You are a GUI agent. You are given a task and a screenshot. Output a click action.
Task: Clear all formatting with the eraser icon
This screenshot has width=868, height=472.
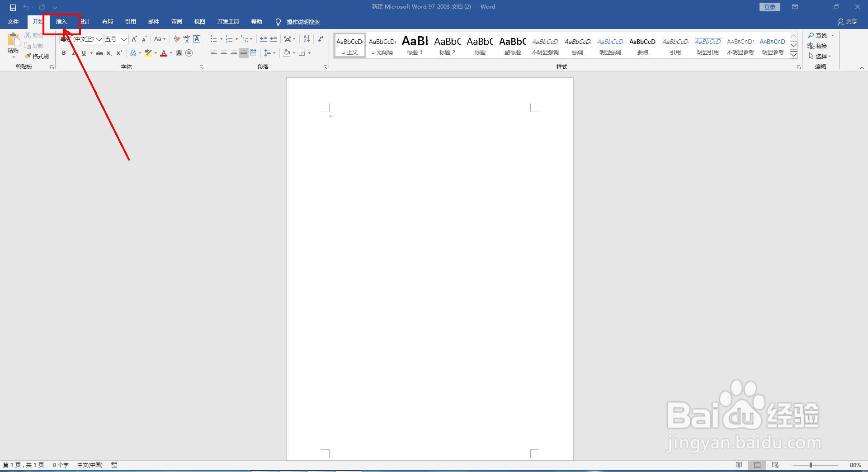(177, 39)
